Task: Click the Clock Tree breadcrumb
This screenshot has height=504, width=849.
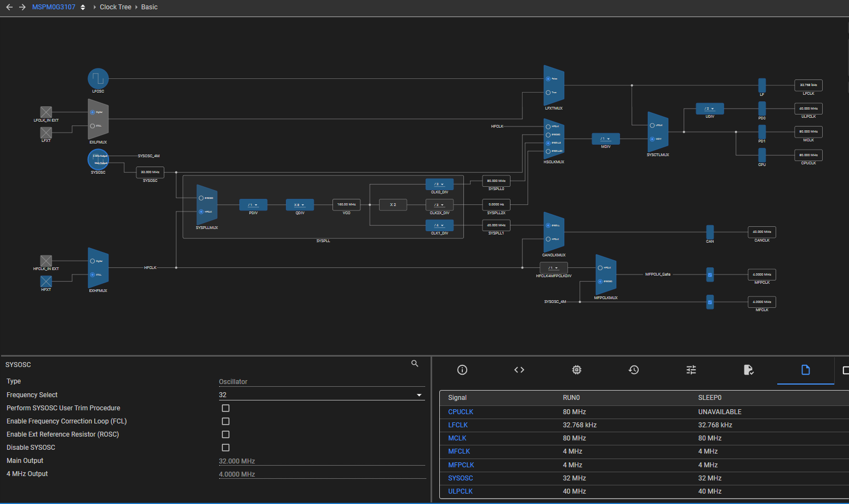Action: tap(116, 7)
